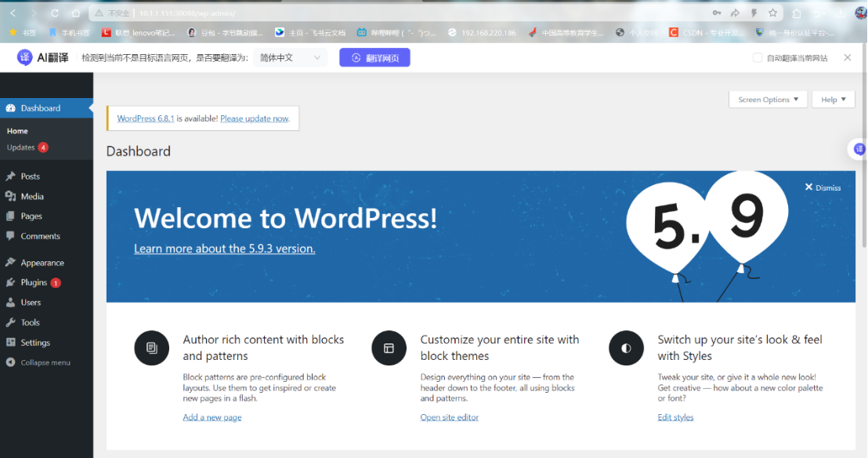Open the 豆包 bookmark
This screenshot has height=458, width=868.
(226, 33)
